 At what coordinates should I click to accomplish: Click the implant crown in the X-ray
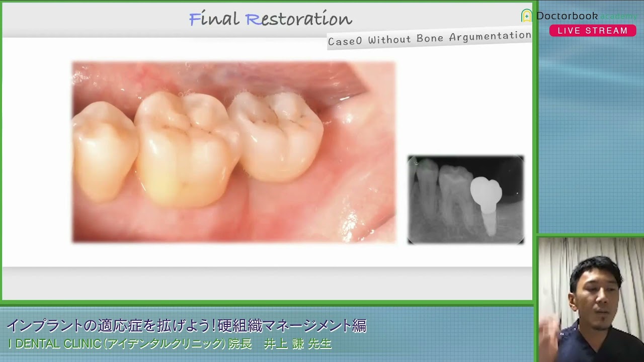(x=486, y=190)
